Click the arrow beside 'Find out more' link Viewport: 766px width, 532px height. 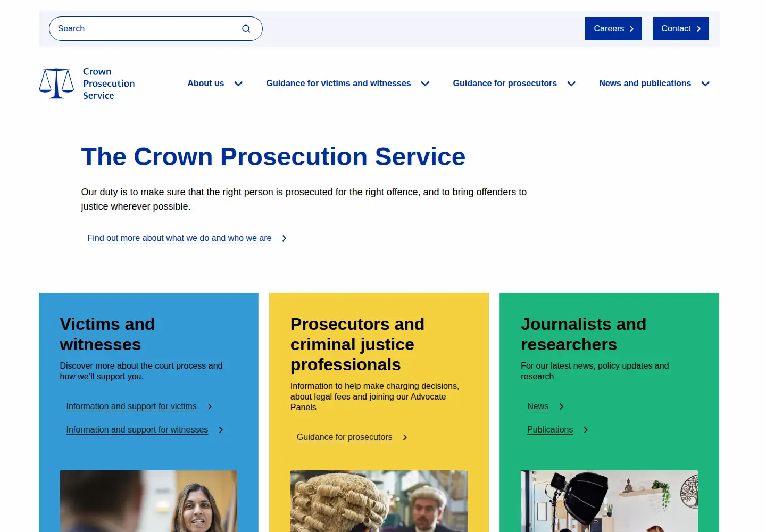point(284,238)
